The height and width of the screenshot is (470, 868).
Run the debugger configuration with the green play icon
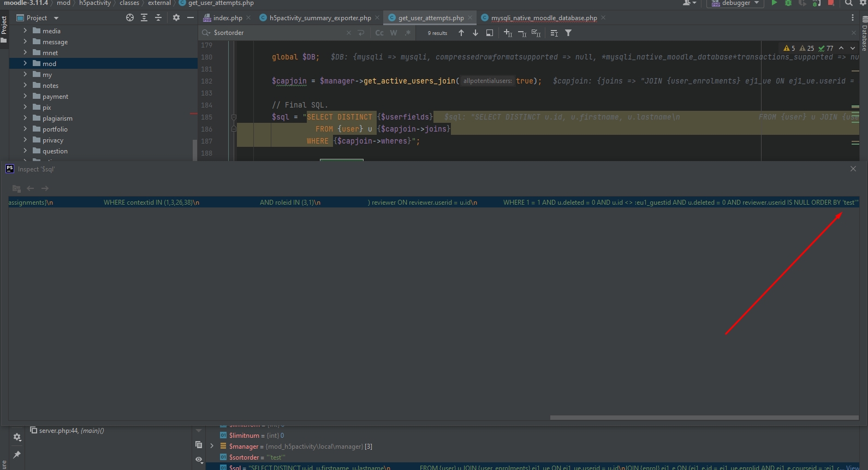click(x=774, y=3)
